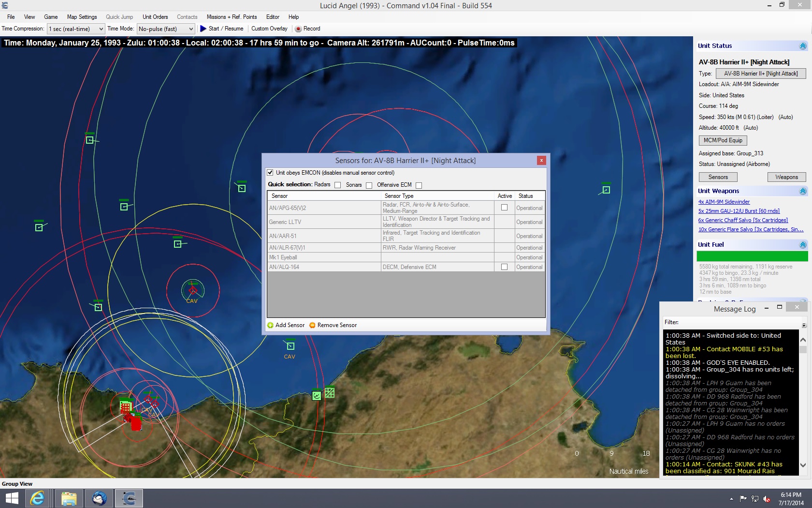Toggle Unit obeys EMCON checkbox
This screenshot has height=508, width=812.
(270, 173)
